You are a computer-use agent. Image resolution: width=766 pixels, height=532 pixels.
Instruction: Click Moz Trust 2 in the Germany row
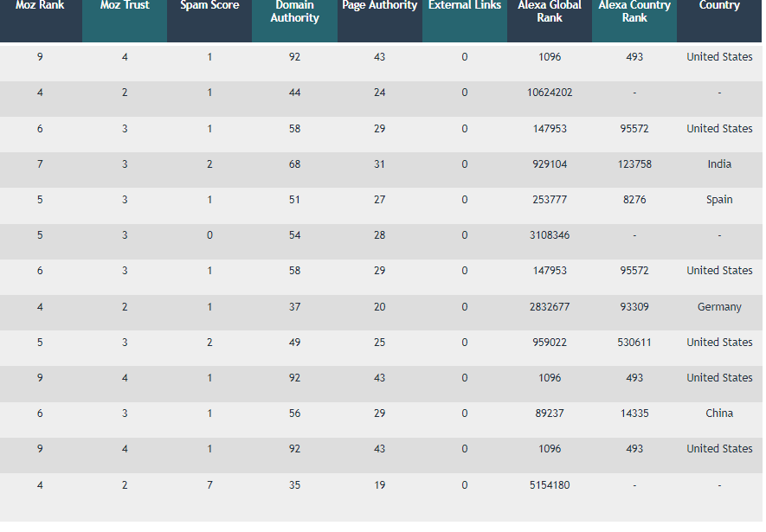pos(125,307)
